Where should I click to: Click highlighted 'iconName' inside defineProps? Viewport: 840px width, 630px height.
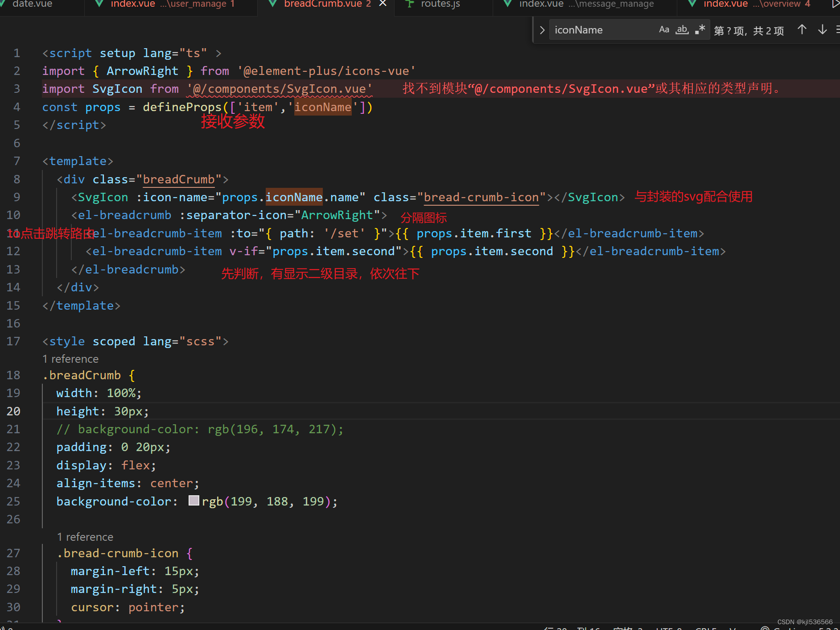click(323, 107)
